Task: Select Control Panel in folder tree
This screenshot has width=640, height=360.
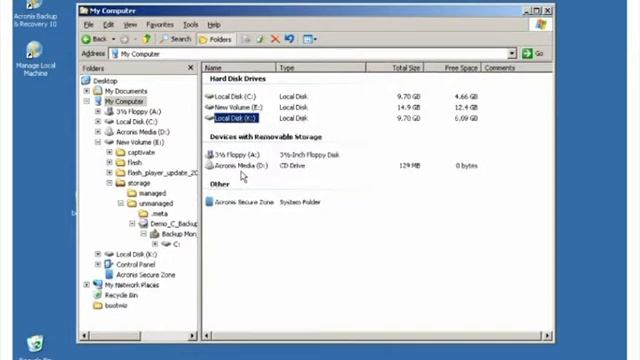Action: click(x=135, y=264)
